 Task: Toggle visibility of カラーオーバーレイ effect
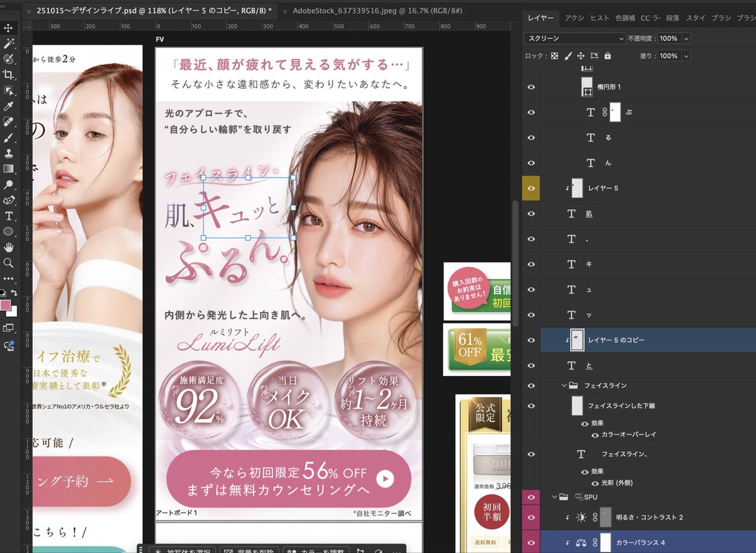pyautogui.click(x=595, y=435)
